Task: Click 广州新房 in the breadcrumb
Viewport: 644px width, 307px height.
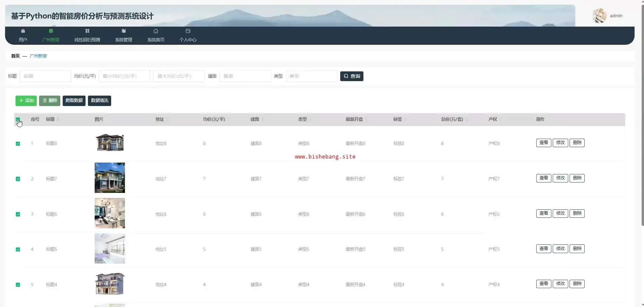Action: click(x=38, y=56)
